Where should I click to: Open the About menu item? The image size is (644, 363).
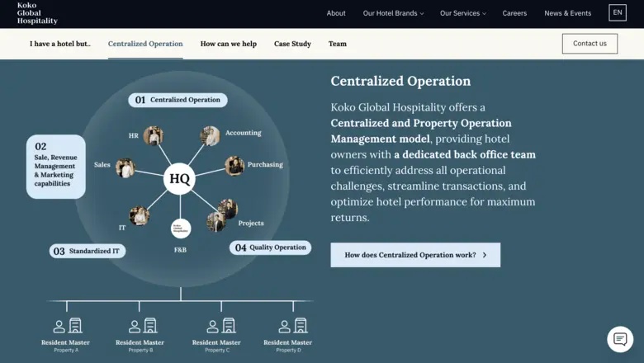pyautogui.click(x=336, y=13)
